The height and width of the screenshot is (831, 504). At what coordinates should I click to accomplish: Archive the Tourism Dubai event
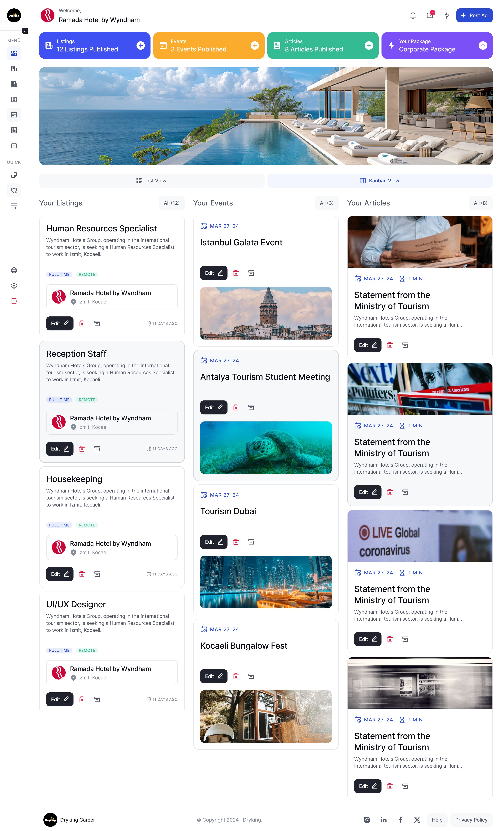click(x=251, y=542)
